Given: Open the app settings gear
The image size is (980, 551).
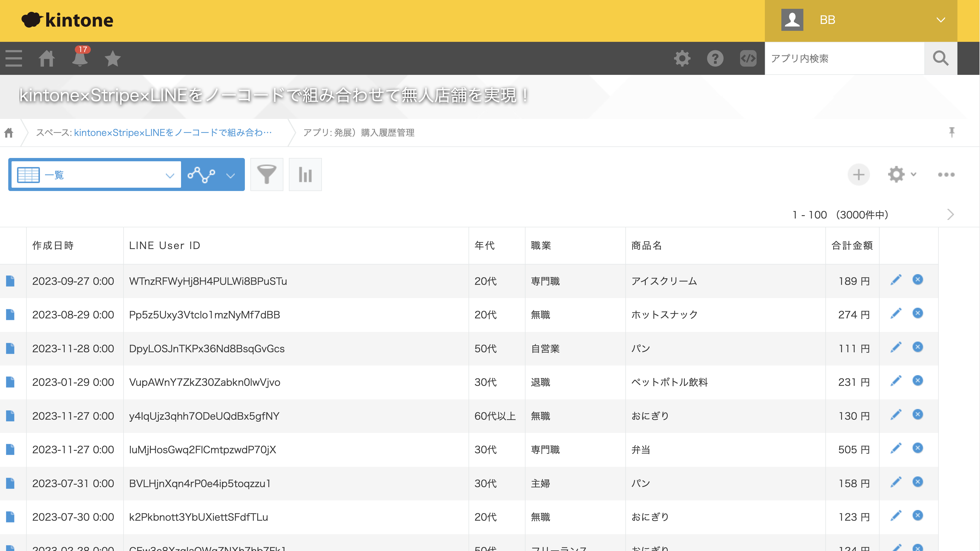Looking at the screenshot, I should (896, 174).
